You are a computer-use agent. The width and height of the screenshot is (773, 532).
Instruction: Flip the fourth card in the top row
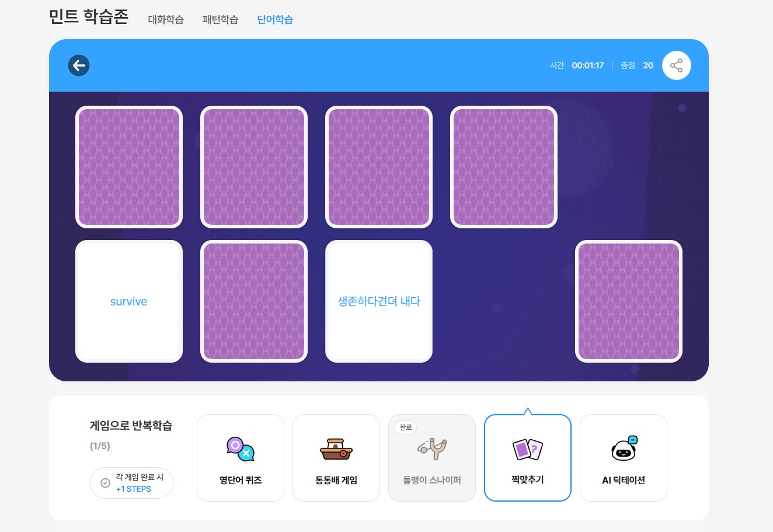pos(504,167)
